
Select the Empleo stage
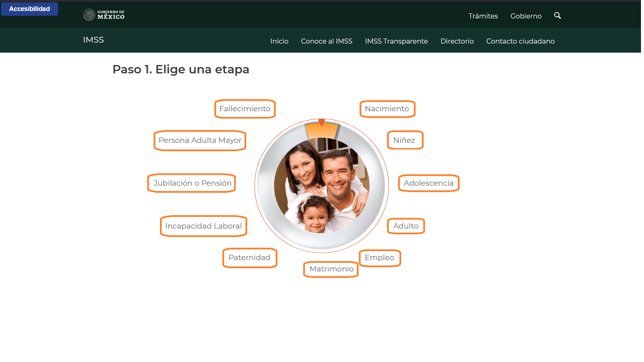[x=380, y=257]
